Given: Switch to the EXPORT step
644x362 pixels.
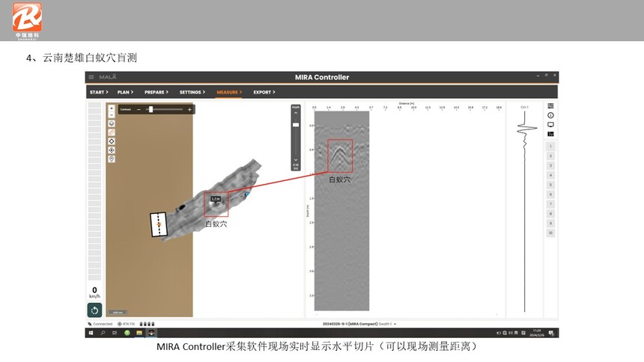Looking at the screenshot, I should (264, 92).
